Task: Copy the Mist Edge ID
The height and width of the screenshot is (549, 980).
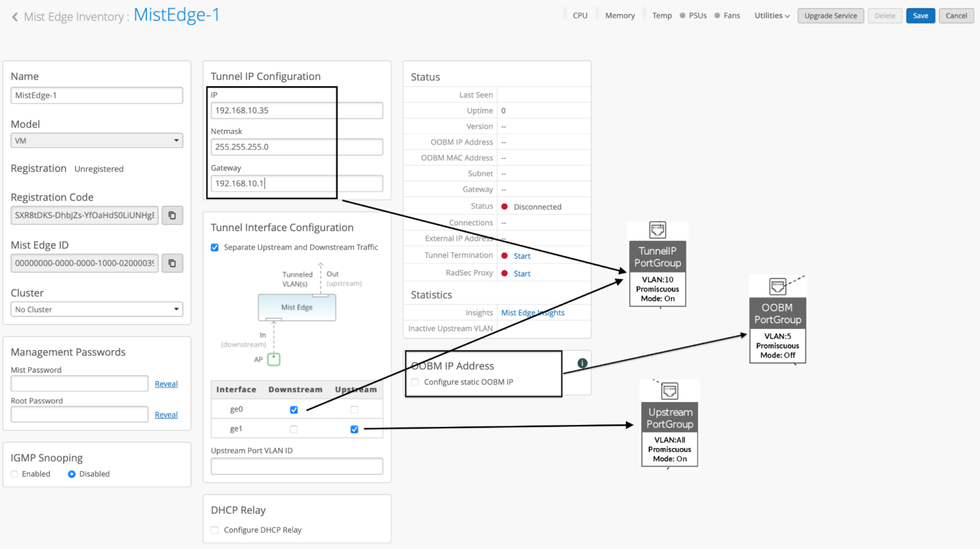Action: pyautogui.click(x=172, y=263)
